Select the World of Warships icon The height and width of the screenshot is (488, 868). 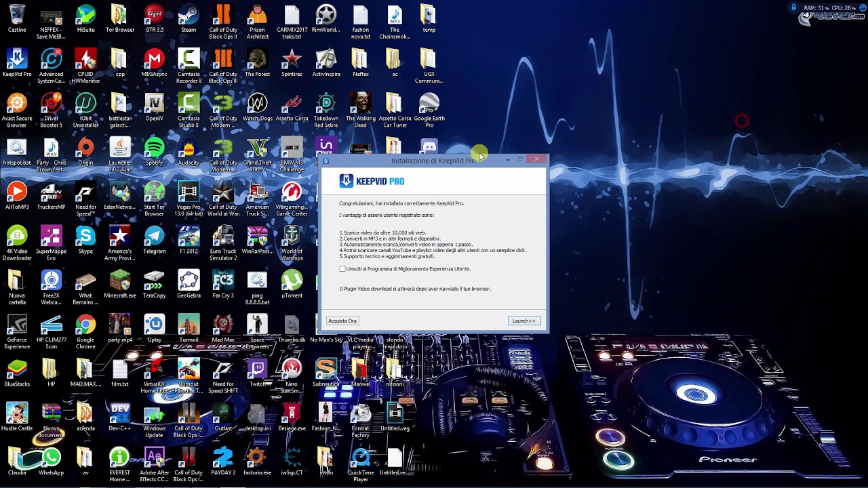tap(292, 237)
